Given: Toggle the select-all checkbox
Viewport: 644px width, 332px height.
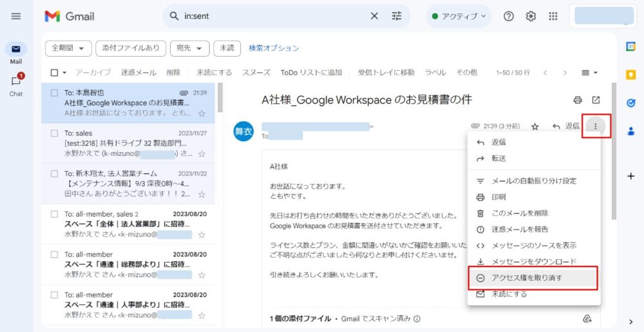Looking at the screenshot, I should tap(54, 73).
